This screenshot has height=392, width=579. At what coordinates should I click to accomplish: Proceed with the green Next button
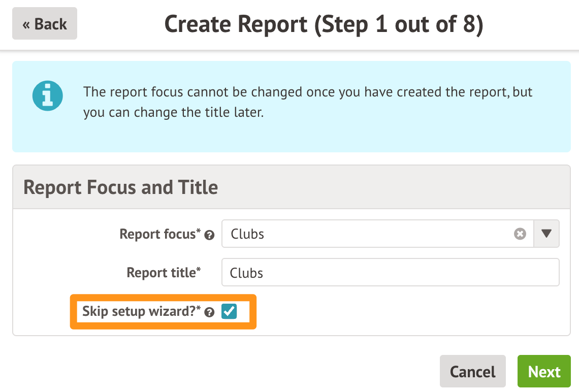(544, 372)
